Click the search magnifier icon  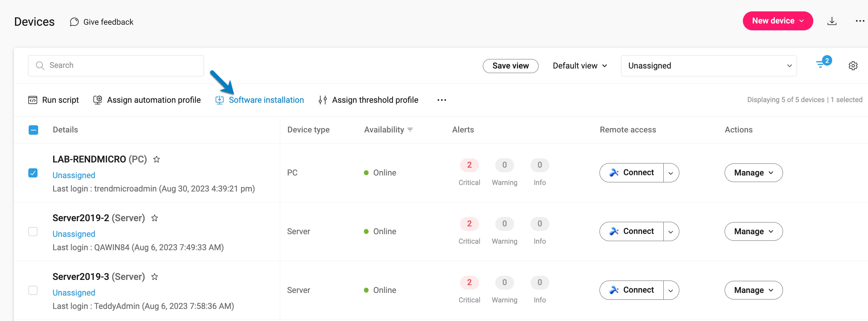pos(40,66)
